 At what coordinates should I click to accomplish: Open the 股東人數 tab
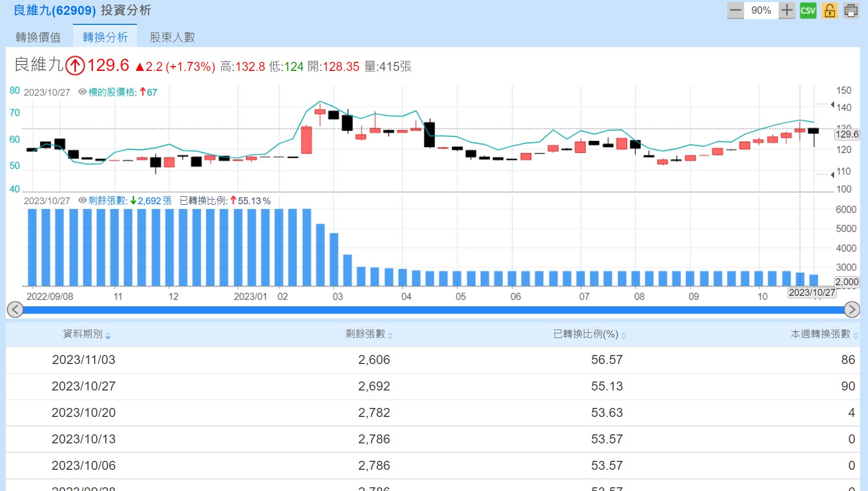[173, 37]
